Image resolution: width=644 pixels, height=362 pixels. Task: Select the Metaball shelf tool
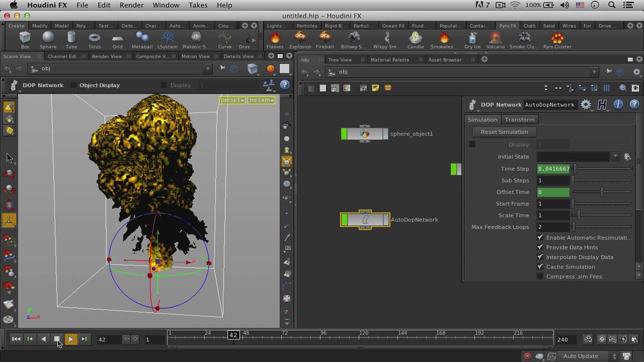[x=142, y=40]
